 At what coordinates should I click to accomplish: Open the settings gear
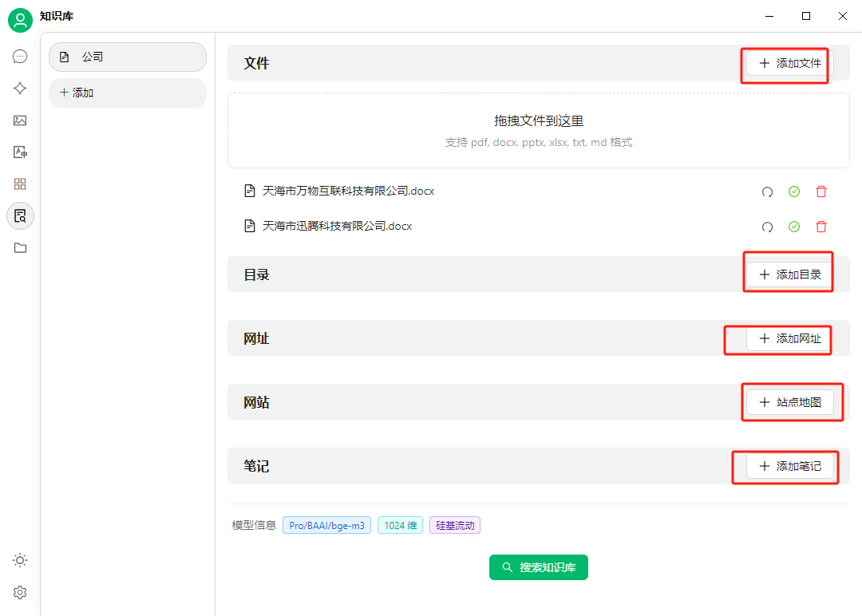(x=20, y=592)
